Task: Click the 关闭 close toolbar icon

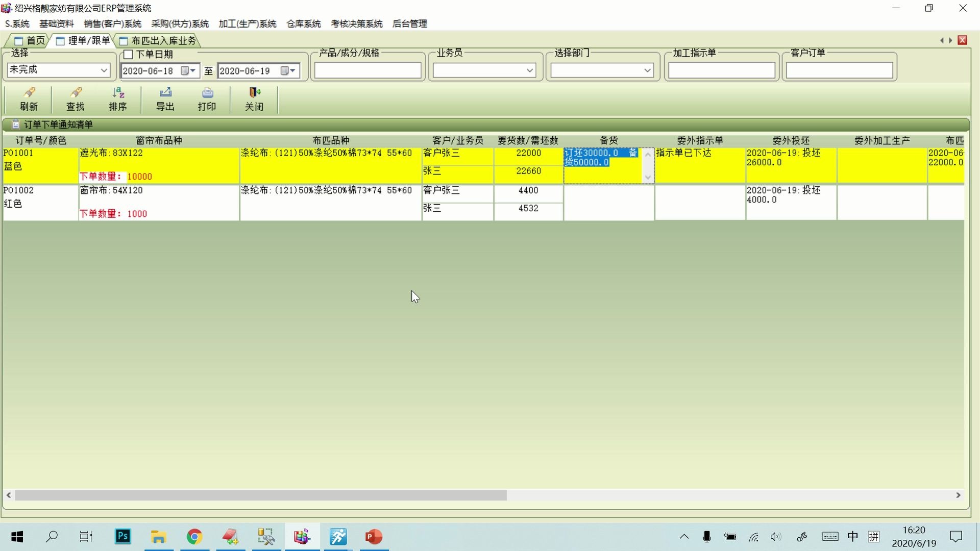Action: [254, 99]
